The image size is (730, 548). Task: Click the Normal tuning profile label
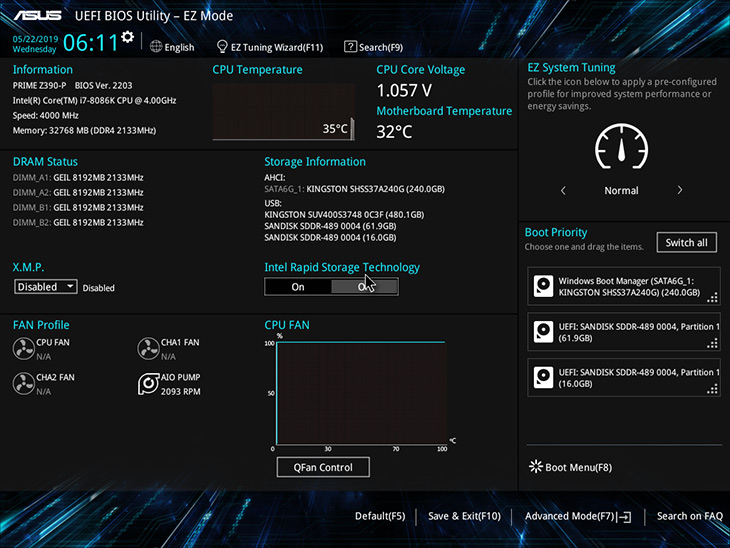pos(621,190)
